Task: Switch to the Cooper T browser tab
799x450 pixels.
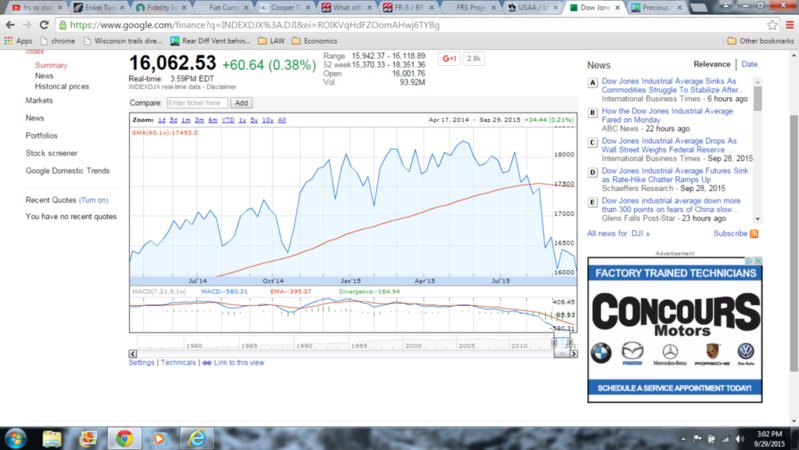Action: [x=285, y=7]
